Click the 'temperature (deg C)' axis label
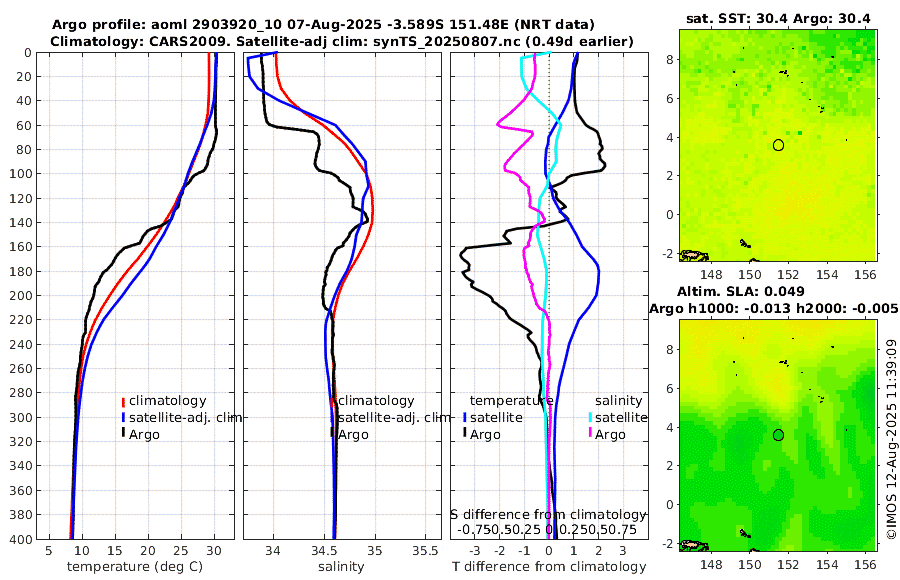Image resolution: width=900 pixels, height=580 pixels. 135,567
